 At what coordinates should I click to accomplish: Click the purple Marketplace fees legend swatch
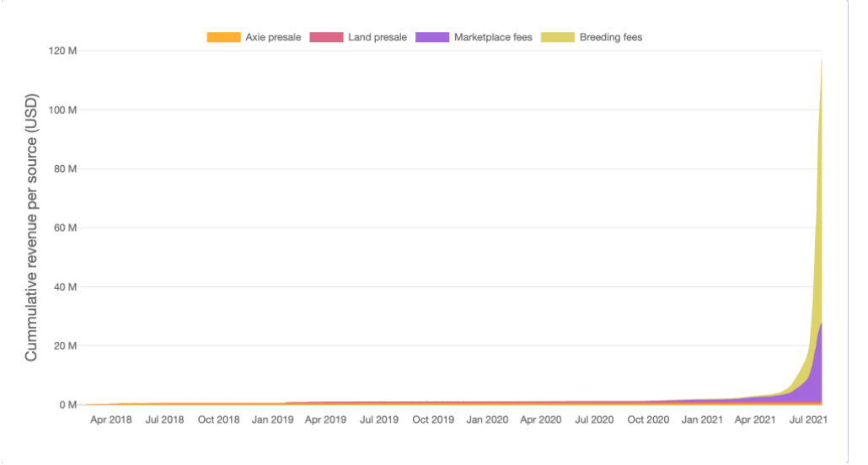click(x=432, y=37)
